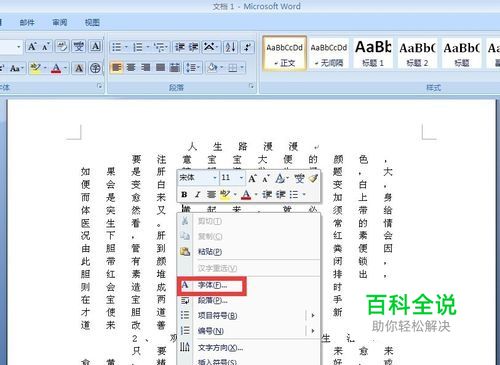This screenshot has height=365, width=500.
Task: Click Format Painter brush on mini toolbar
Action: point(313,178)
